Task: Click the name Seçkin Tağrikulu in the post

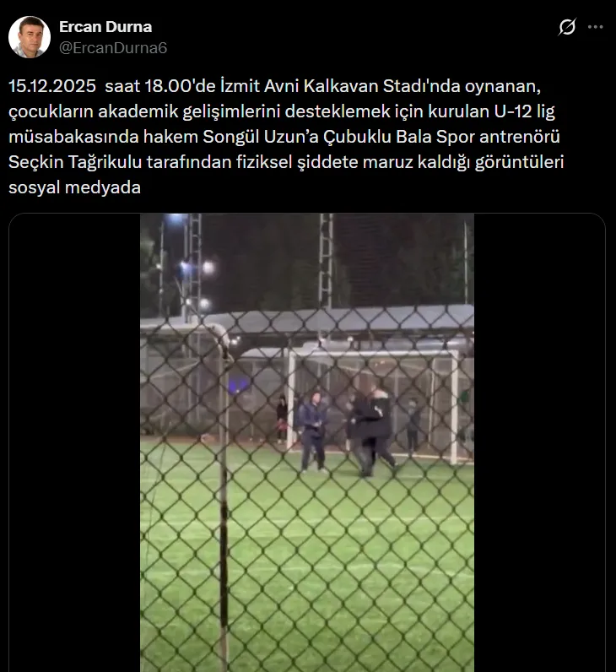Action: (75, 162)
